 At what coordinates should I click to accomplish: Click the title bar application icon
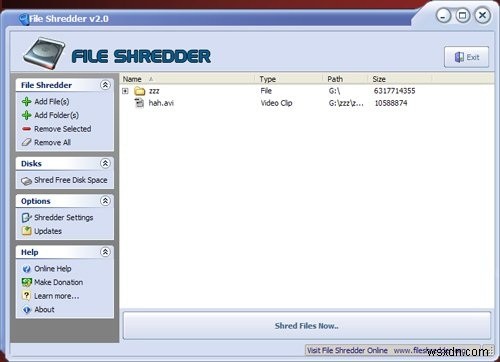click(x=23, y=19)
